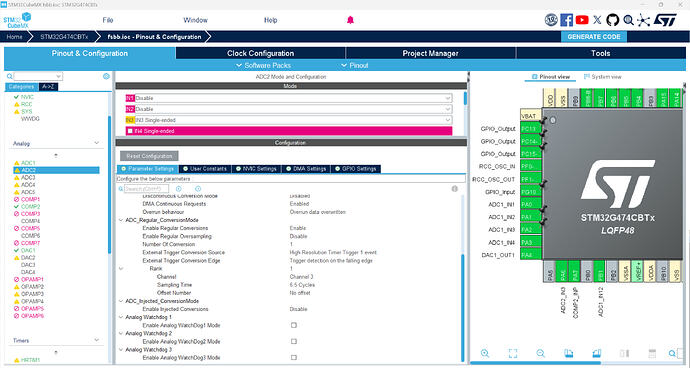690x368 pixels.
Task: Click the network star icon in header
Action: click(643, 20)
